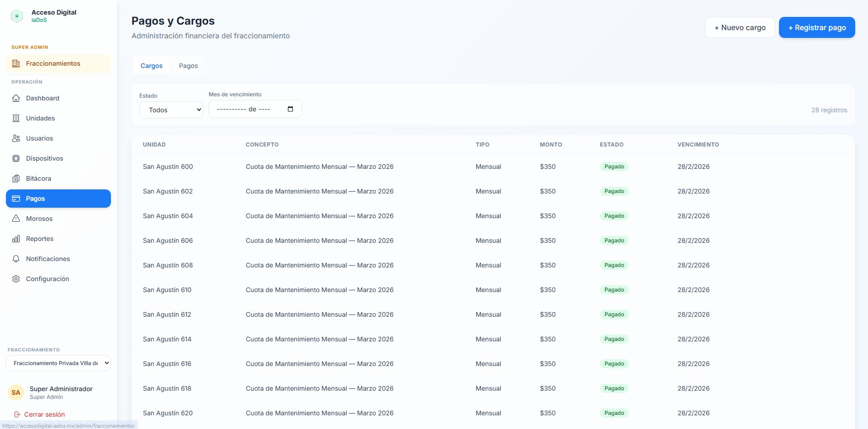Image resolution: width=868 pixels, height=429 pixels.
Task: Click the Dashboard home icon
Action: pyautogui.click(x=16, y=98)
